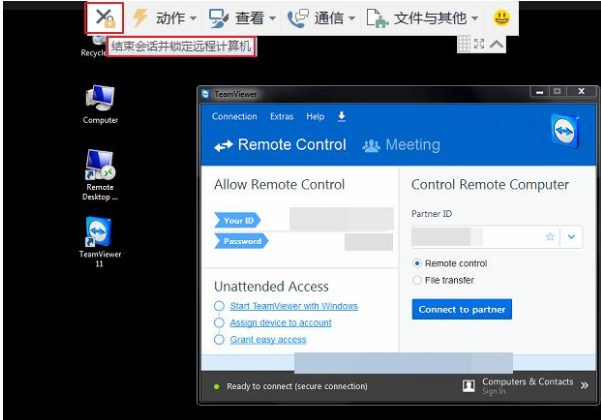Click the TeamViewer title bar icon

pyautogui.click(x=205, y=94)
